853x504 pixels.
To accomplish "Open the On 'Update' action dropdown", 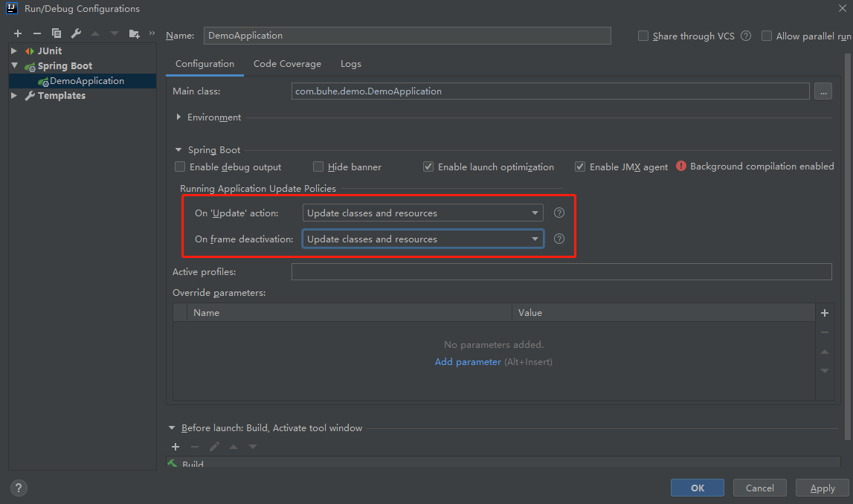I will (422, 213).
